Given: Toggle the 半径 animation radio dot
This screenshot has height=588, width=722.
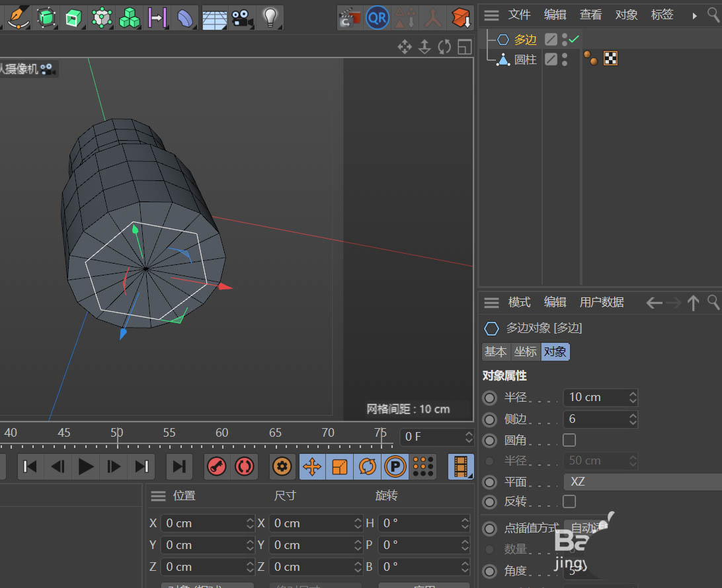Looking at the screenshot, I should click(489, 398).
